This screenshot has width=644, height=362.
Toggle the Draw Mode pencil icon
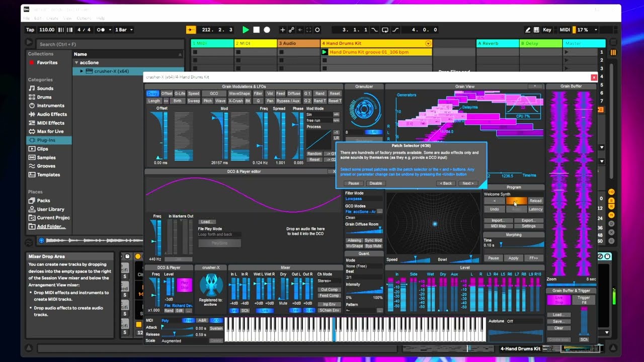click(528, 30)
